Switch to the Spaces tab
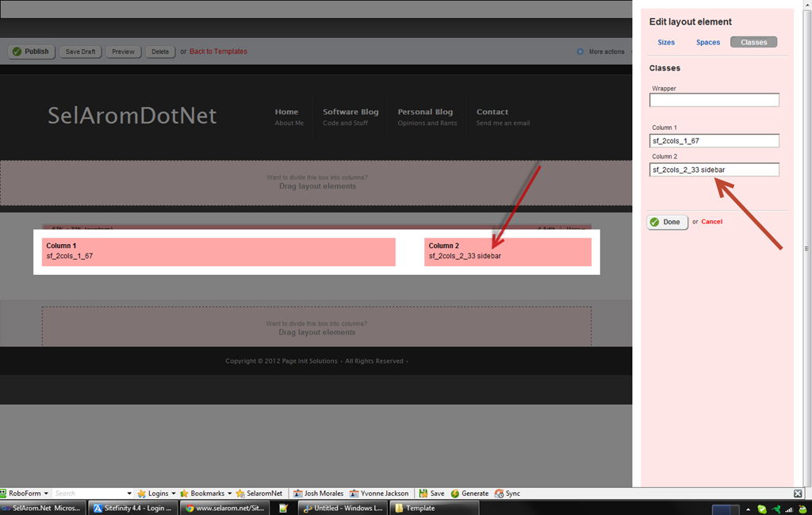The image size is (812, 515). (x=708, y=42)
